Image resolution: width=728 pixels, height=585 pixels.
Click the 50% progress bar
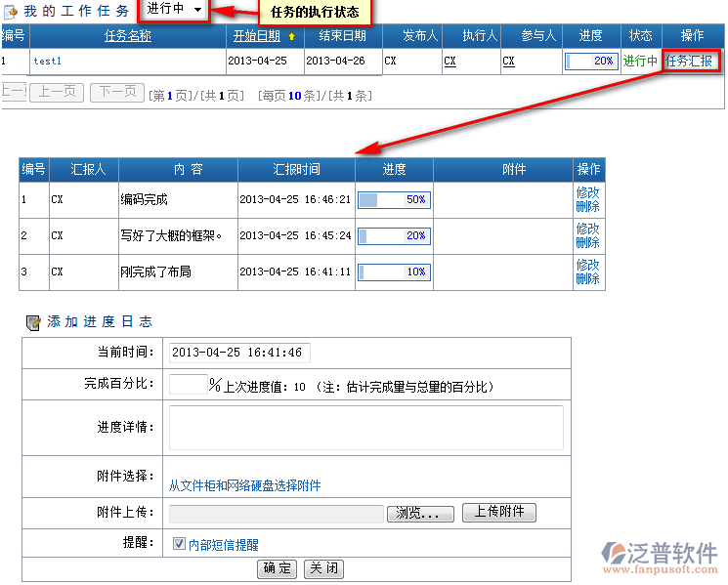click(x=394, y=200)
